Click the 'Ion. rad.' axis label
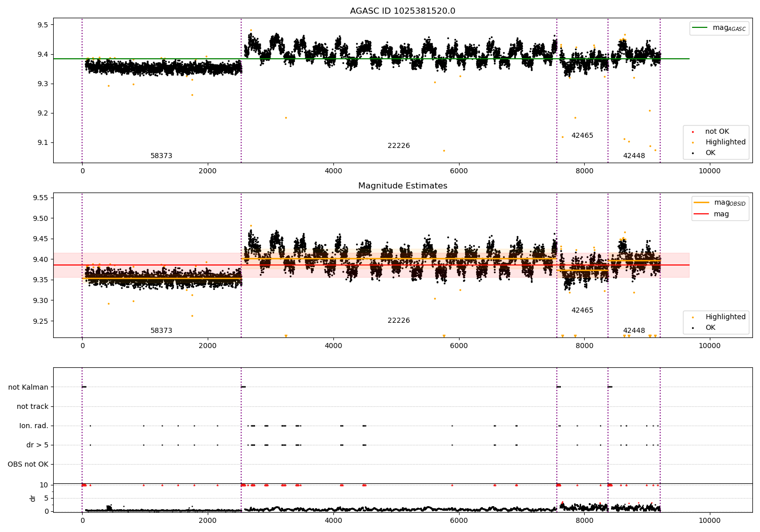 tap(34, 426)
